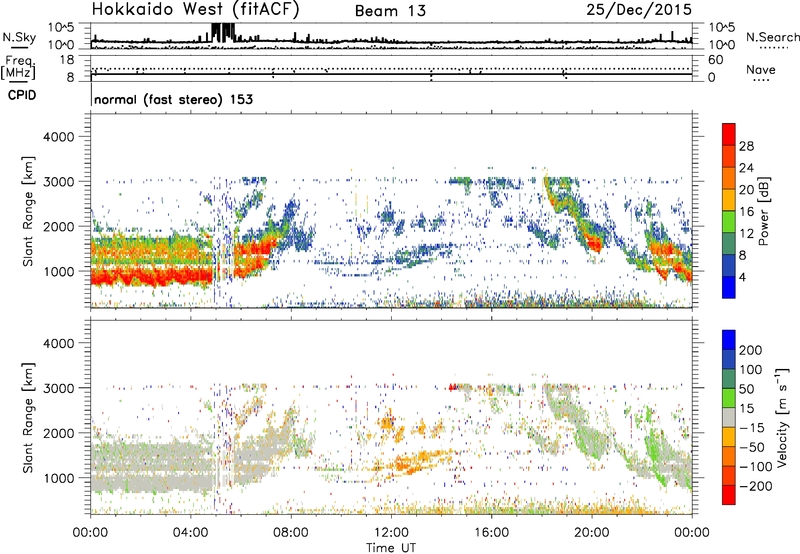Click "Slant Range [km]" label of power panel
This screenshot has height=554, width=800.
tap(28, 211)
